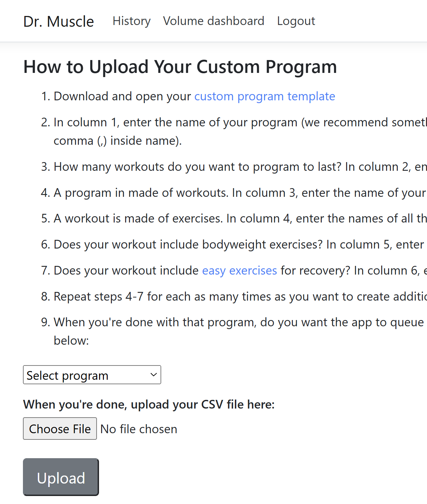Open program picker to queue next program
This screenshot has height=504, width=427.
tap(92, 375)
